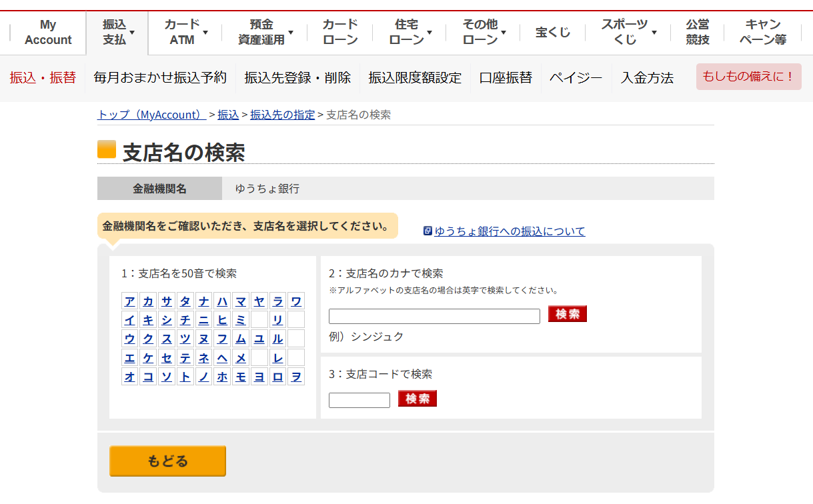813x504 pixels.
Task: Pick the ワ kana key
Action: [296, 301]
